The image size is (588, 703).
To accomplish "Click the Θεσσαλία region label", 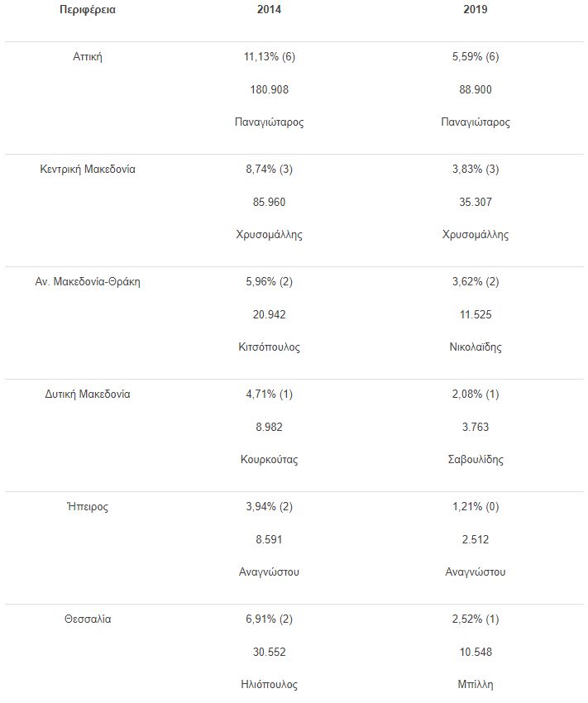I will [x=88, y=619].
